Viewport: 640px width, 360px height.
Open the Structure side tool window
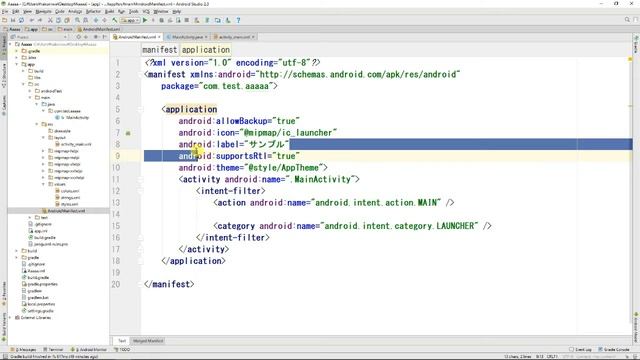click(4, 76)
